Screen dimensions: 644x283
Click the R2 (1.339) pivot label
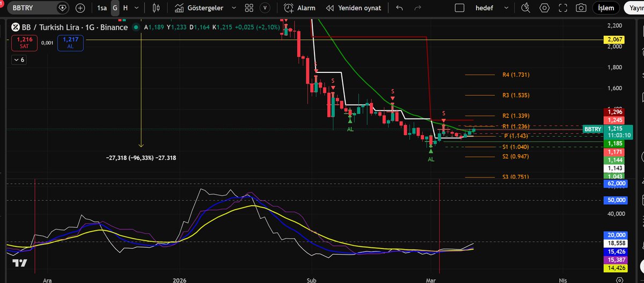point(516,116)
